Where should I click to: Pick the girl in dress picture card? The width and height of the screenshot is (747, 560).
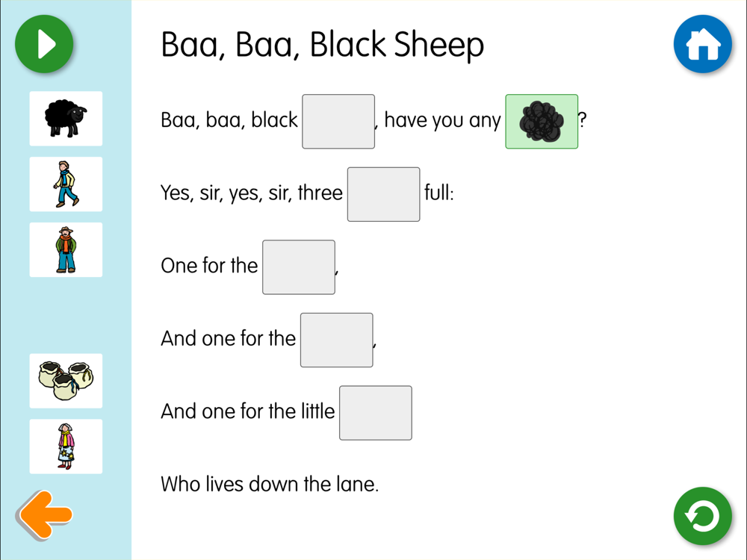click(x=66, y=447)
